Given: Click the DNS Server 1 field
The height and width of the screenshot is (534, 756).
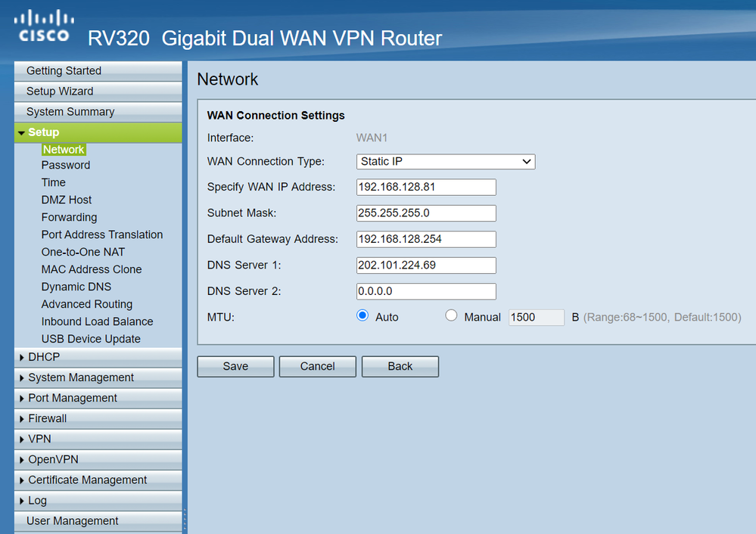Looking at the screenshot, I should click(x=426, y=265).
